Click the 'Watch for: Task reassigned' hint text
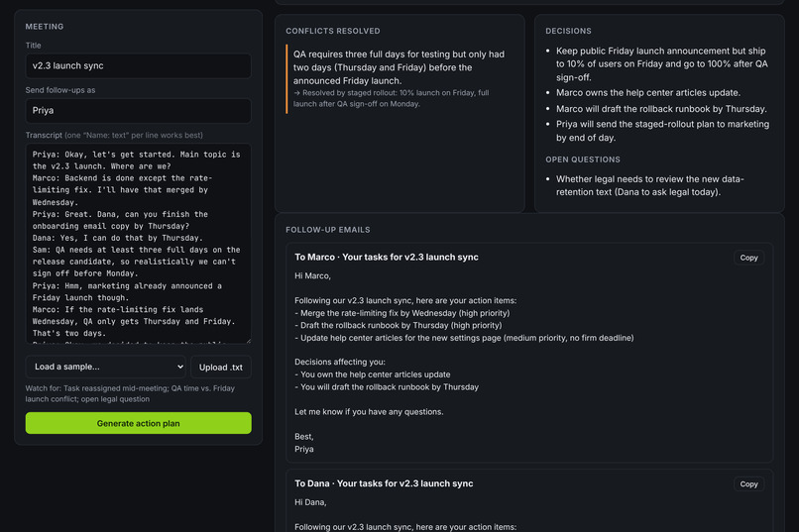Viewport: 799px width, 532px height. tap(130, 393)
